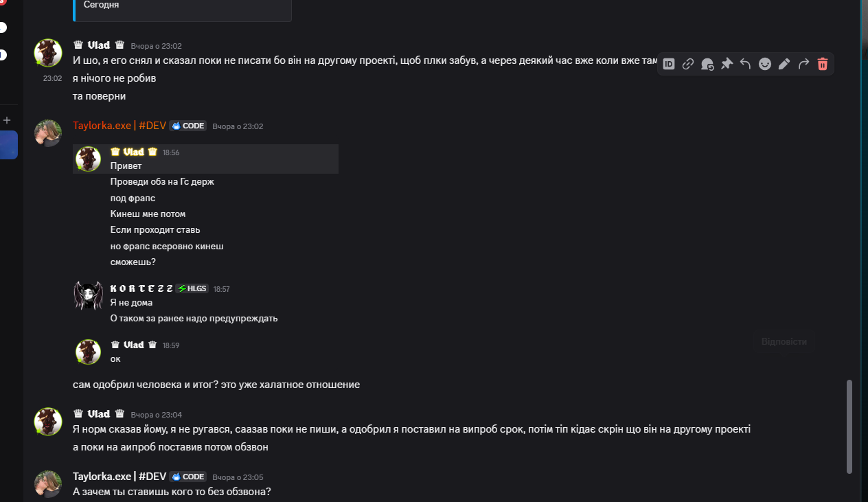Edit the message with the pencil icon
Image resolution: width=868 pixels, height=502 pixels.
point(784,64)
